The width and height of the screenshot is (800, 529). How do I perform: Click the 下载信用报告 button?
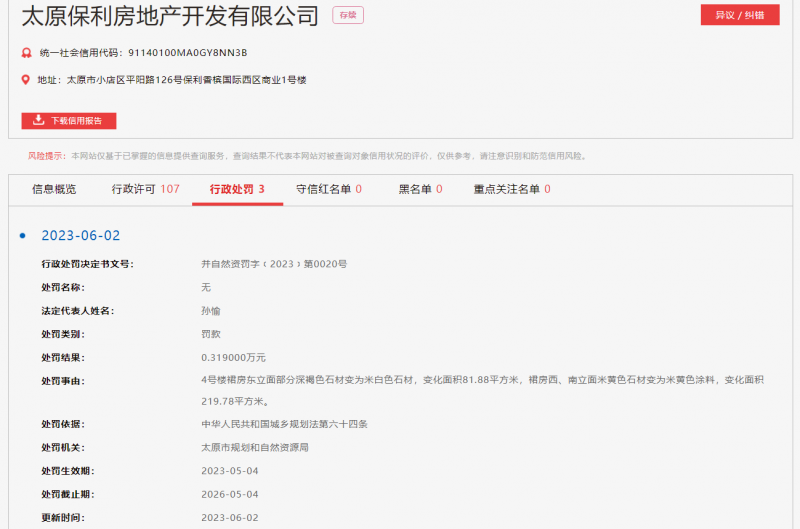(x=69, y=121)
